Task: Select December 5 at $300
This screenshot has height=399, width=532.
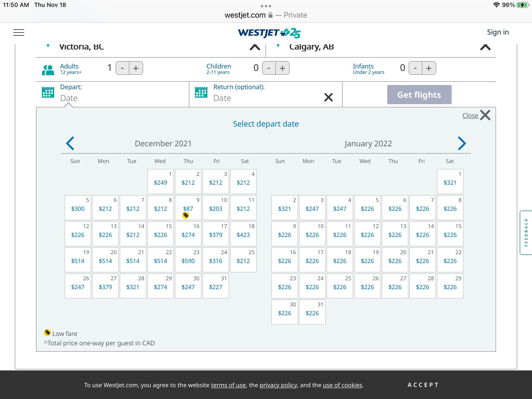Action: pos(78,208)
